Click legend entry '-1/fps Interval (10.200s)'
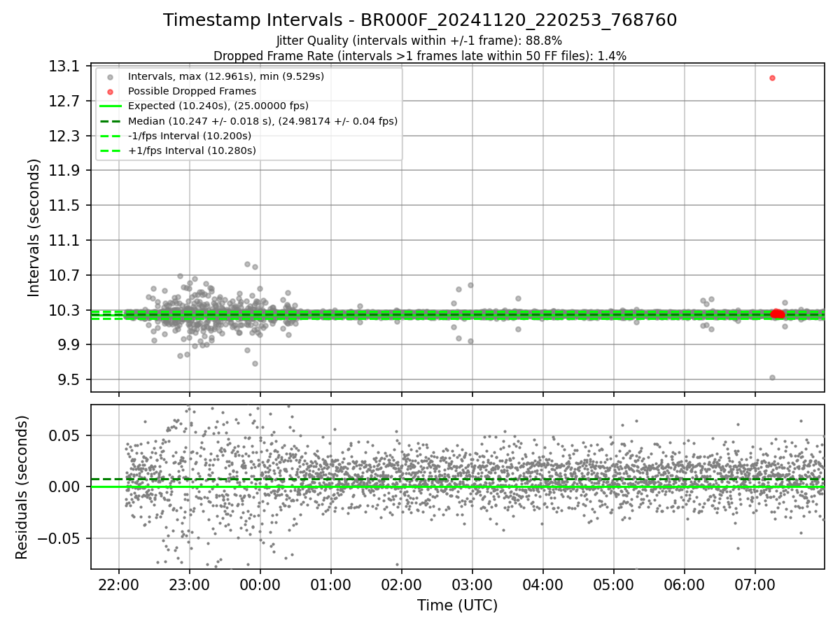 [190, 136]
